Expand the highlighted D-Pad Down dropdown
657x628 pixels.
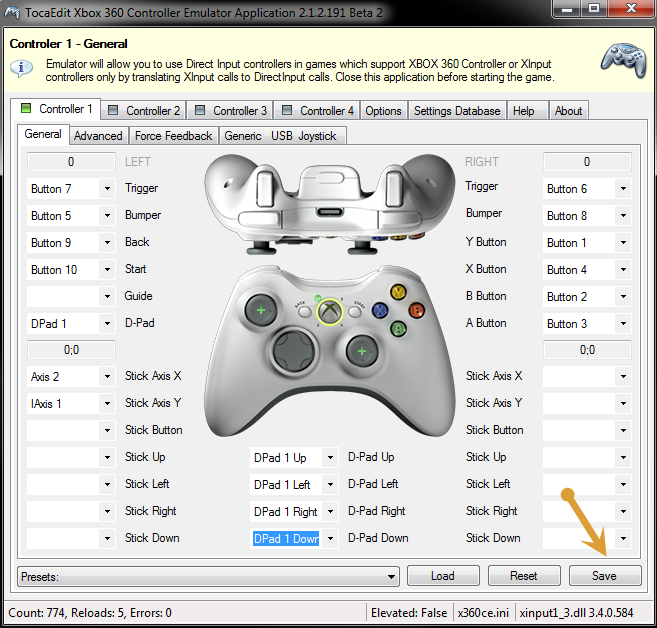pos(330,538)
